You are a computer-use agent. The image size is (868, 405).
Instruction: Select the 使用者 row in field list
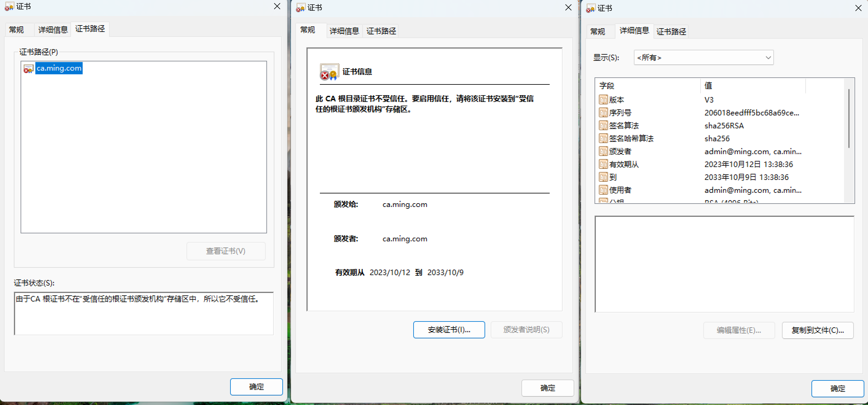[620, 190]
